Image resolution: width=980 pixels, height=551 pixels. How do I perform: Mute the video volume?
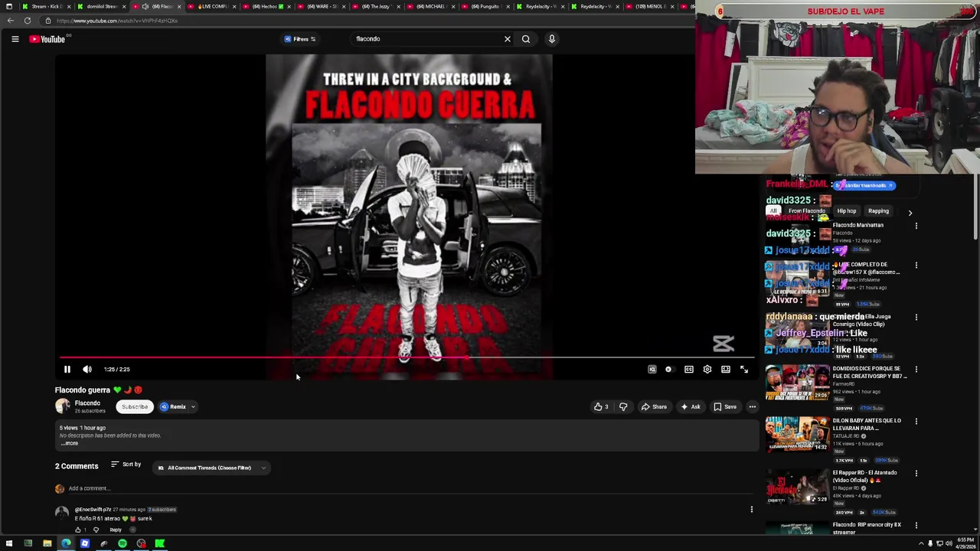pyautogui.click(x=87, y=370)
